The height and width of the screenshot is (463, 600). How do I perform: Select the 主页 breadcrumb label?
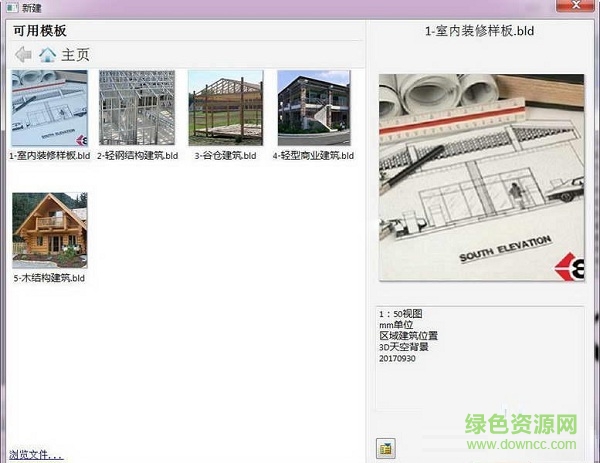coord(75,55)
